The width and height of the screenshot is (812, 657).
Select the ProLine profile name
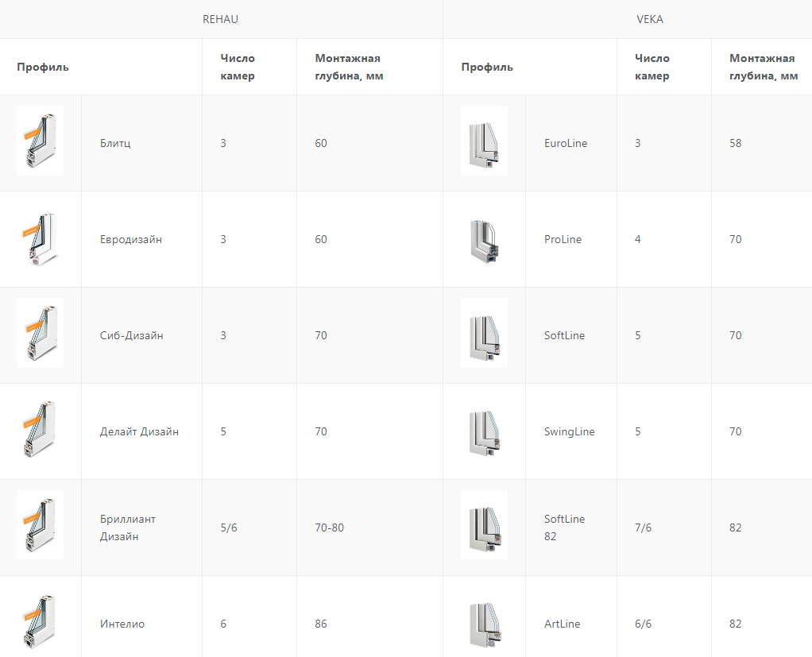pos(563,239)
